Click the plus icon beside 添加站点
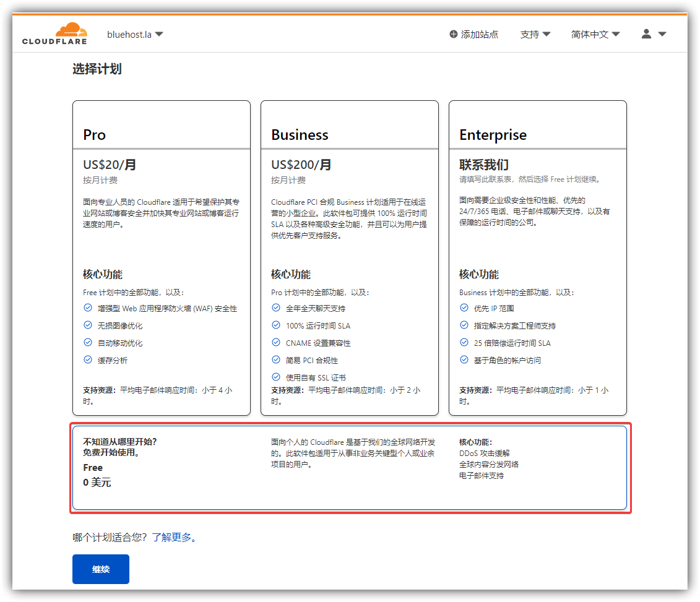Image resolution: width=700 pixels, height=602 pixels. pos(453,35)
